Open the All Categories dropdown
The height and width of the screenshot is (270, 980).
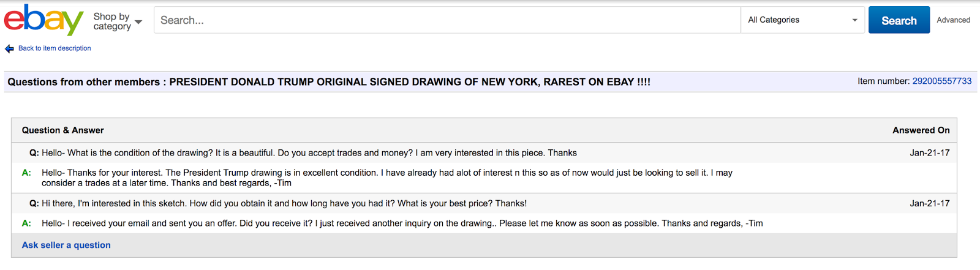click(x=802, y=20)
